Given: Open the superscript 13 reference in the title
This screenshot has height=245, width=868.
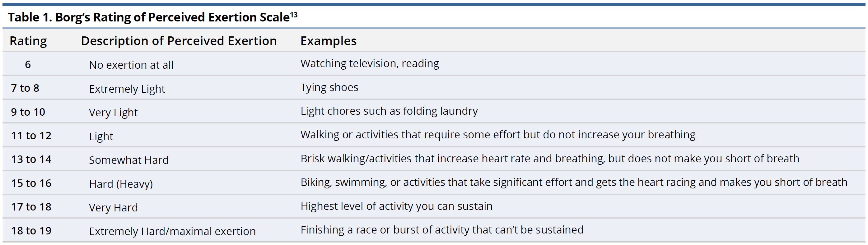Looking at the screenshot, I should 293,15.
